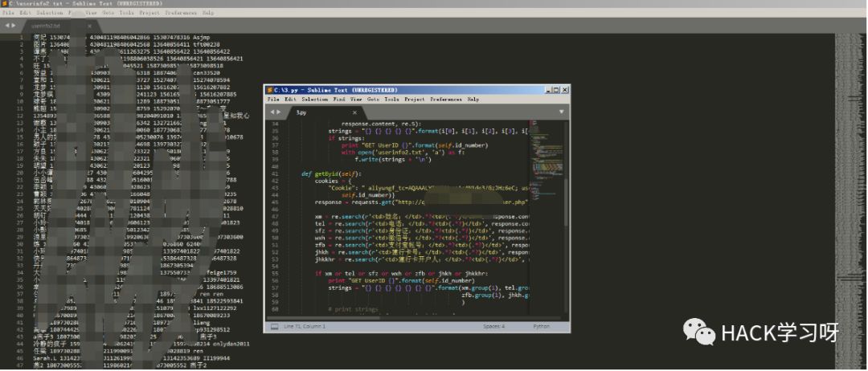The image size is (868, 371).
Task: Open the Spaces: 4 indentation selector
Action: (x=493, y=327)
